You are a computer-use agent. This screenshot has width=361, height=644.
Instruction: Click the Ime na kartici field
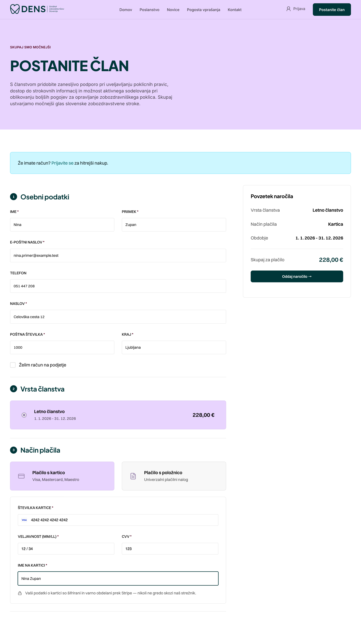(118, 578)
